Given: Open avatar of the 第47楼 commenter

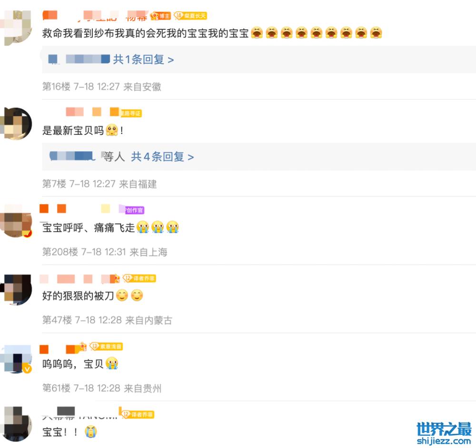Looking at the screenshot, I should 17,290.
